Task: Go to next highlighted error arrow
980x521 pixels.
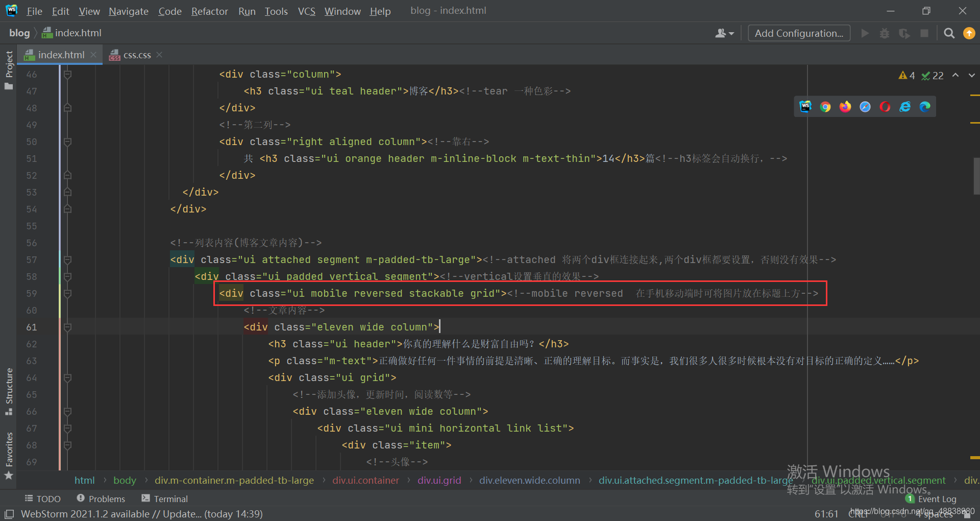Action: click(x=972, y=76)
